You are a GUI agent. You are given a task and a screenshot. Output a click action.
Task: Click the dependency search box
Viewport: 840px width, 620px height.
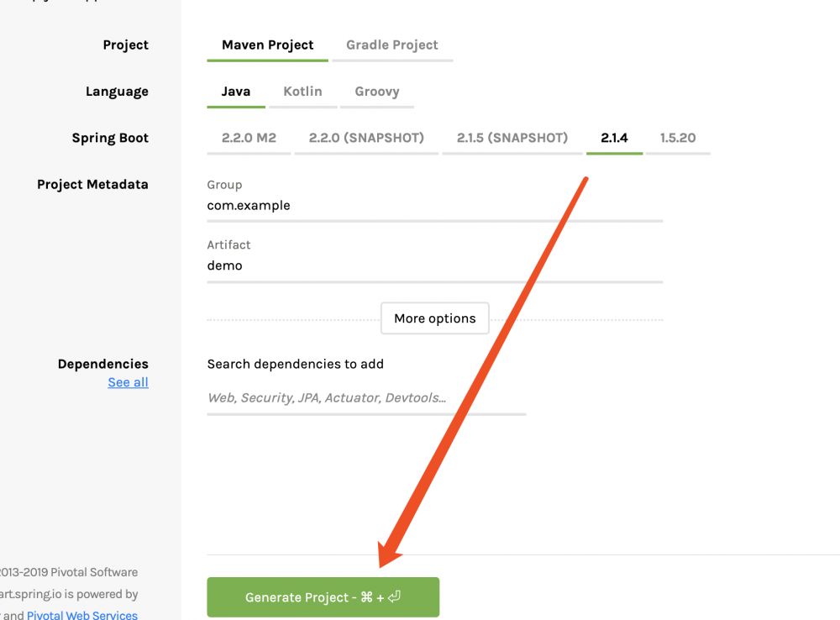pos(366,398)
